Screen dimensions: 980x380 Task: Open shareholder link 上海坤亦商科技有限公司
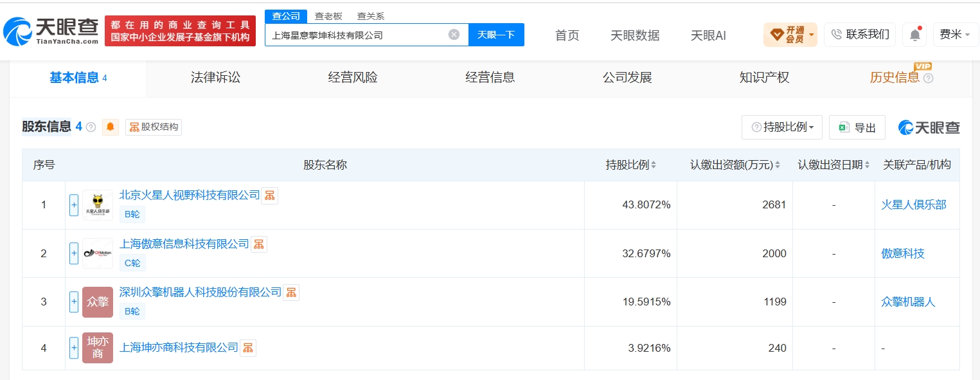[x=179, y=347]
